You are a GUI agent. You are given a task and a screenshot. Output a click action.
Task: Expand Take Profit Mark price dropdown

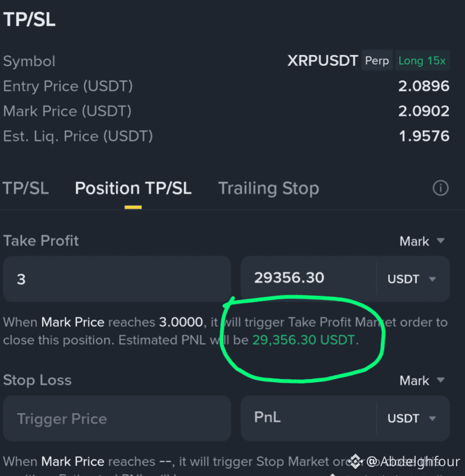(x=422, y=241)
